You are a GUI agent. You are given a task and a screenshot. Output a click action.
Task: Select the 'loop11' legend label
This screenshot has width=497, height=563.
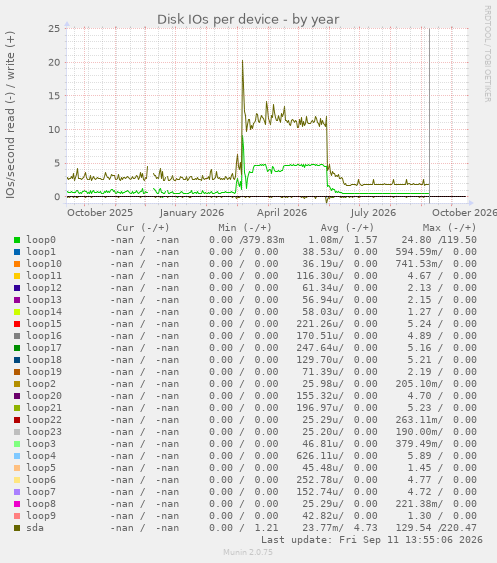click(44, 276)
